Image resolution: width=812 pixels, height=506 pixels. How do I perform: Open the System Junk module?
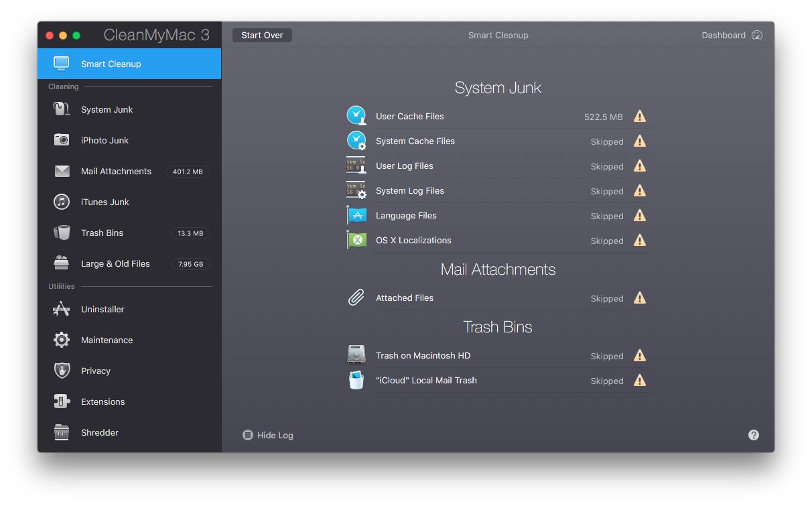pyautogui.click(x=129, y=109)
